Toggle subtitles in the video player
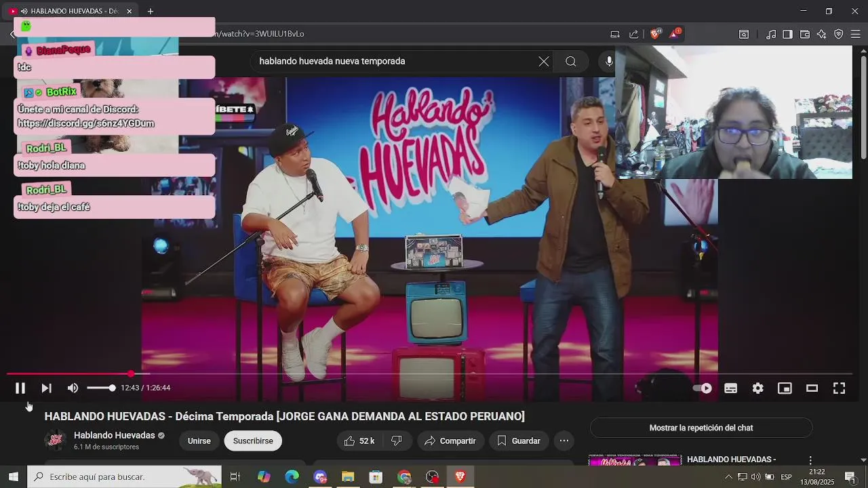Image resolution: width=868 pixels, height=488 pixels. click(x=730, y=388)
